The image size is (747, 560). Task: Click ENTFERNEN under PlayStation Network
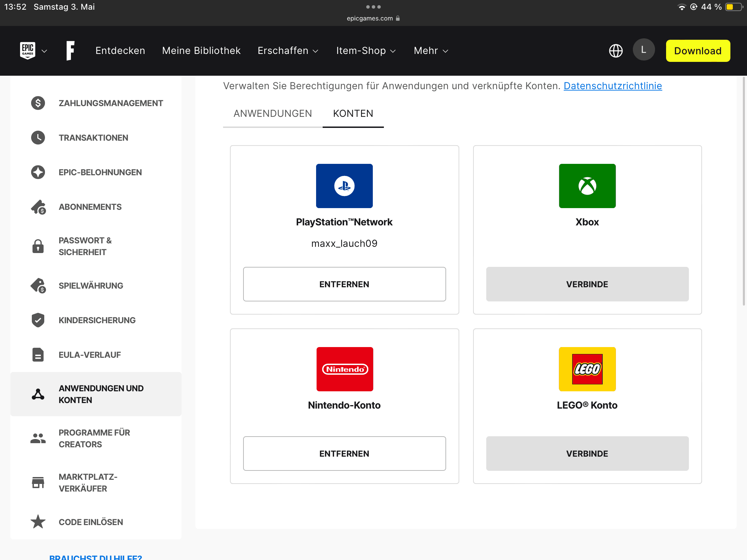coord(344,284)
